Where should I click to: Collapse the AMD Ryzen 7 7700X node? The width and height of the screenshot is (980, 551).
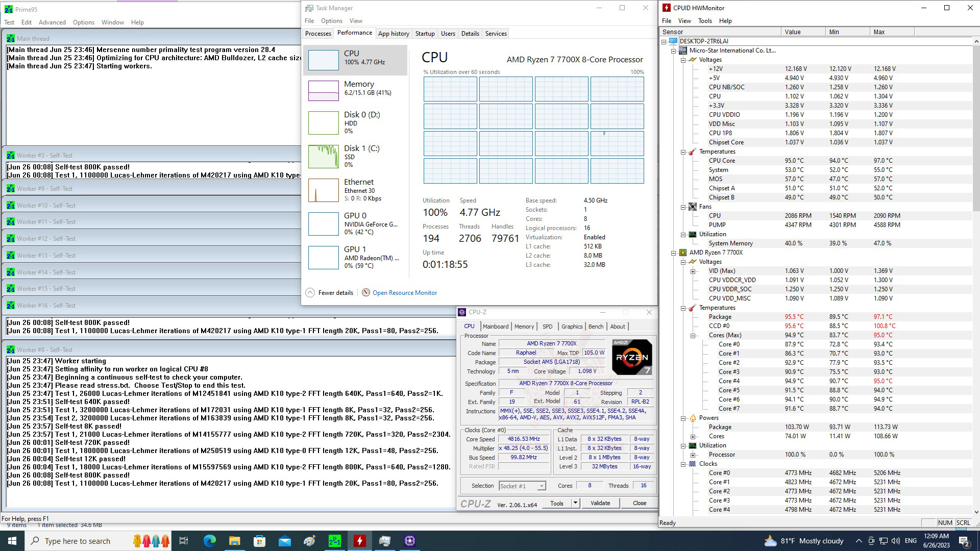(674, 253)
